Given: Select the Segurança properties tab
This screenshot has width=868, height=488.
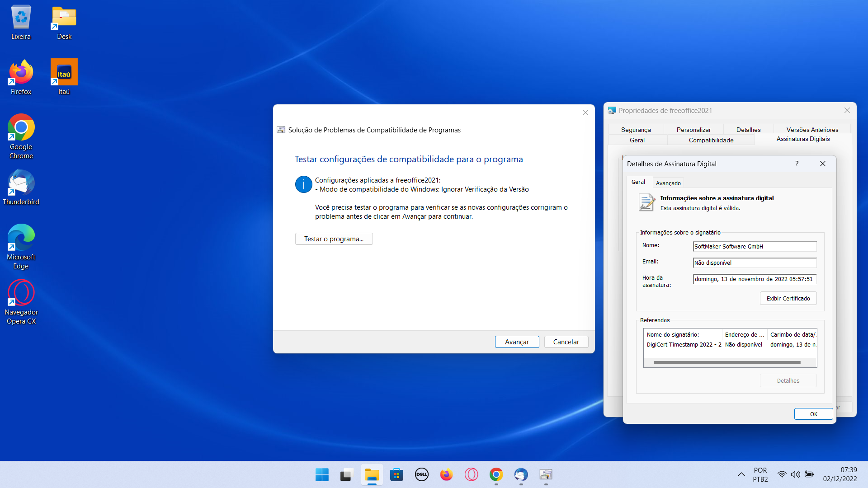Looking at the screenshot, I should tap(636, 130).
